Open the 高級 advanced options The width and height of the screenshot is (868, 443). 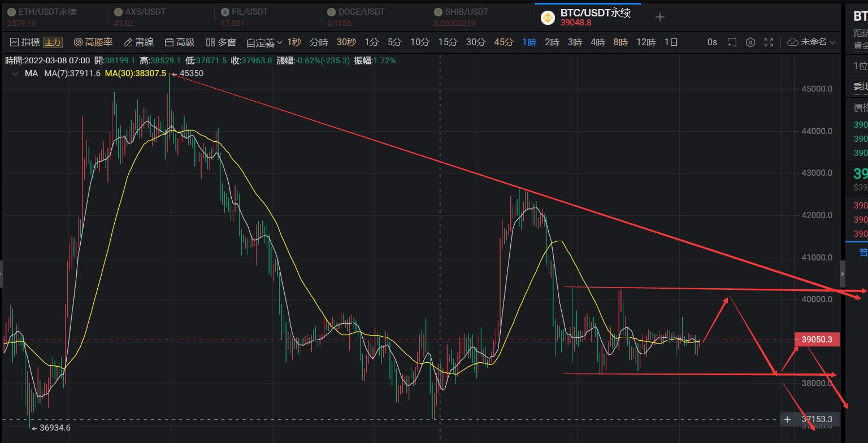[180, 42]
